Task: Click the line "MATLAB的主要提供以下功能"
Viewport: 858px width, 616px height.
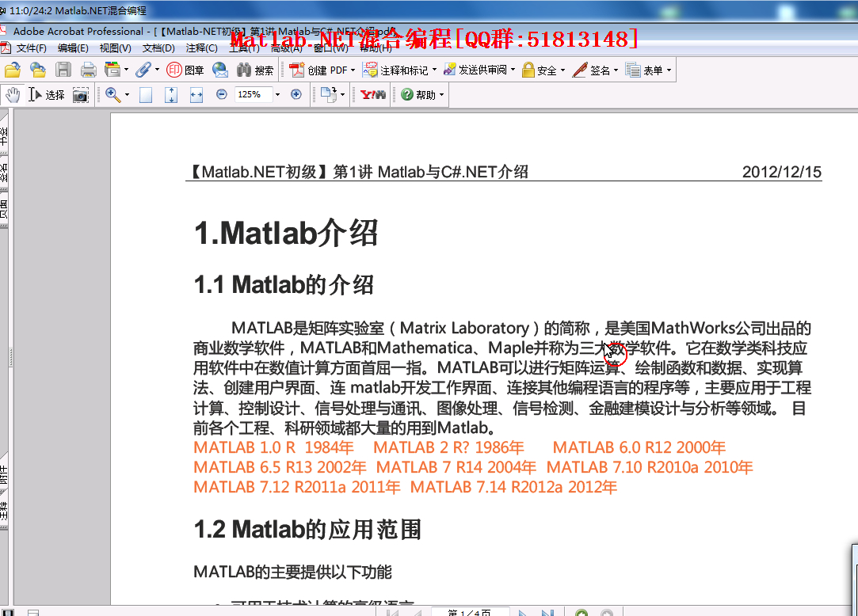Action: coord(293,572)
